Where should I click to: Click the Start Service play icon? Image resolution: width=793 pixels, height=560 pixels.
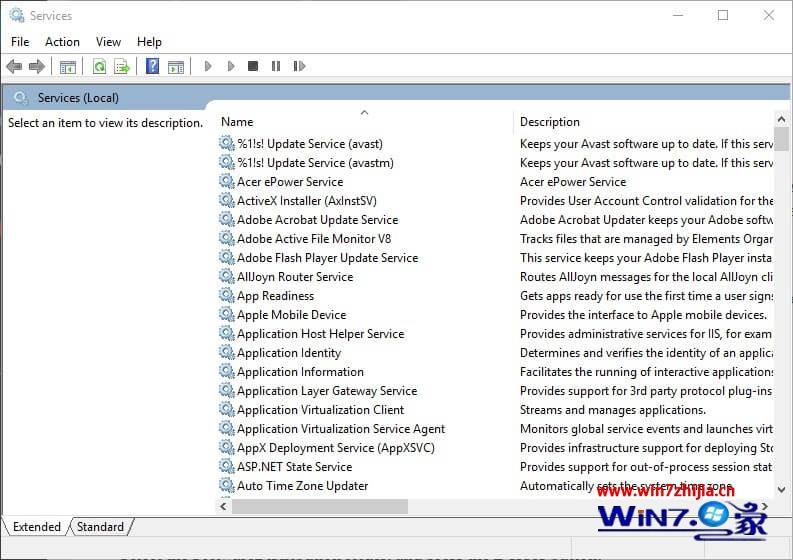coord(207,66)
